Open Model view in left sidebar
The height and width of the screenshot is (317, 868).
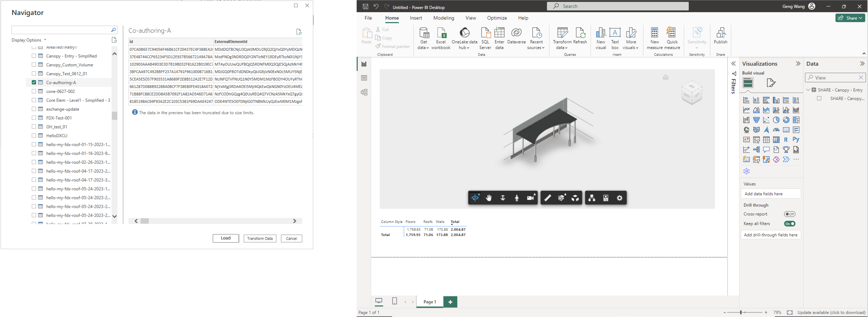click(364, 92)
